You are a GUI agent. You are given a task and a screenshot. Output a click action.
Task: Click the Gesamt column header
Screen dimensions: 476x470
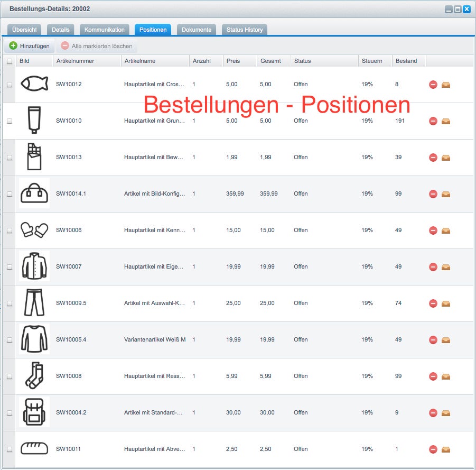click(x=274, y=61)
